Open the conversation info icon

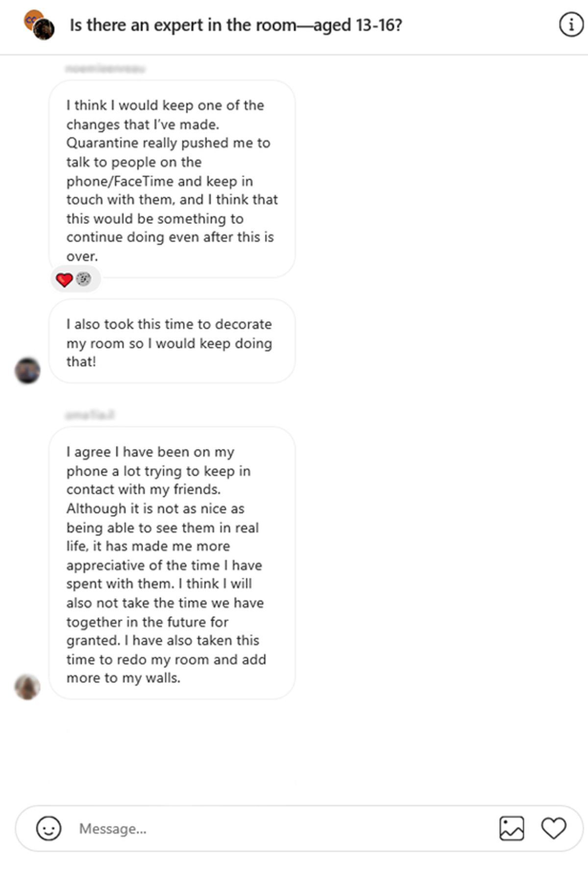tap(571, 24)
